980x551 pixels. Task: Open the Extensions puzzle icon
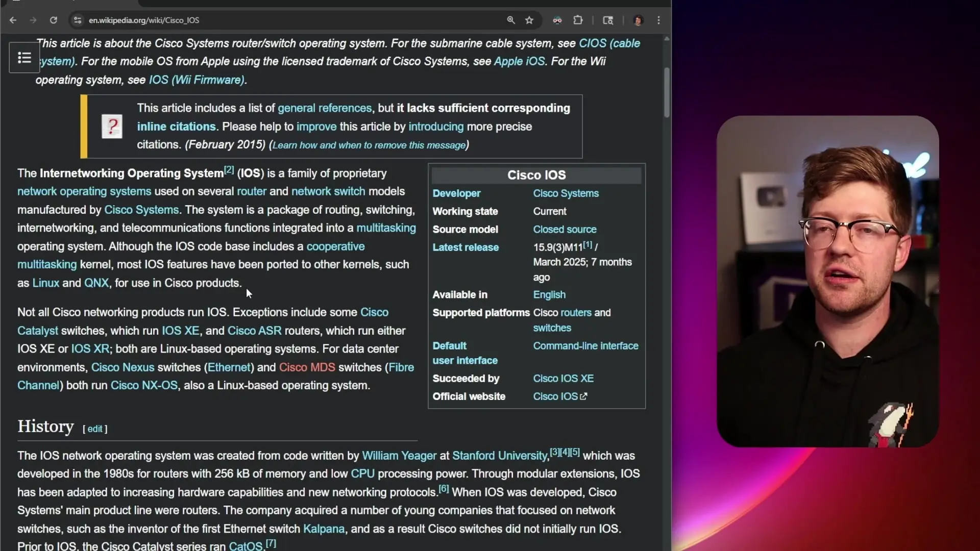click(578, 20)
